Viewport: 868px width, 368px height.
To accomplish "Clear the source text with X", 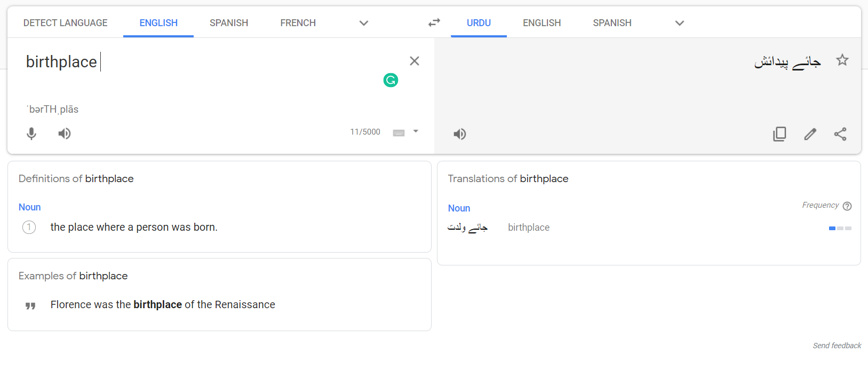I will [415, 61].
